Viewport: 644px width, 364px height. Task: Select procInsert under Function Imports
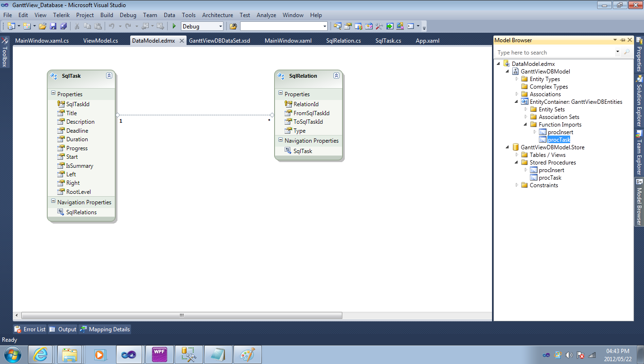tap(556, 132)
